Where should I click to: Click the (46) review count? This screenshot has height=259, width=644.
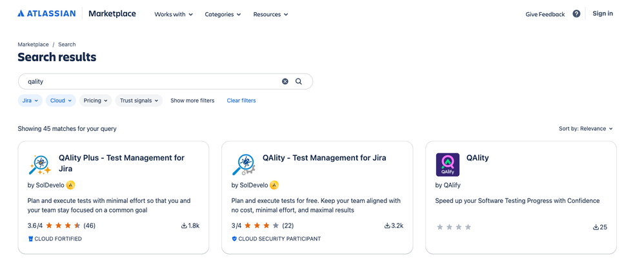pos(89,225)
